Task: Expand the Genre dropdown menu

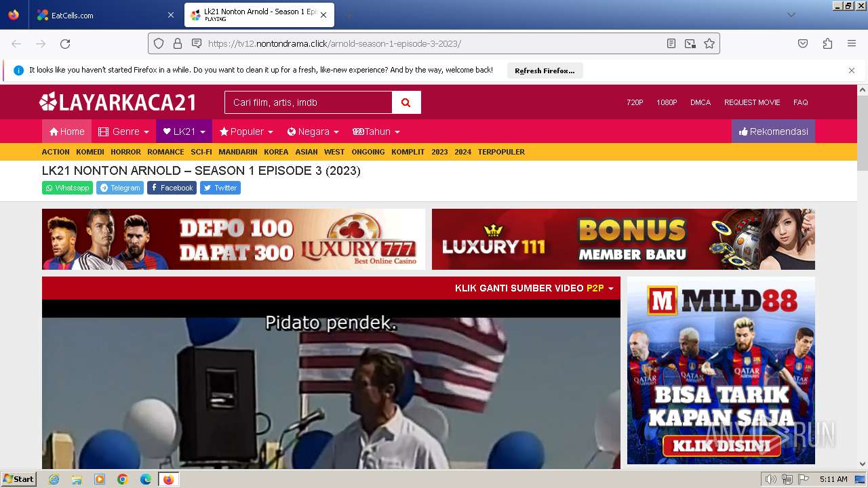Action: [x=123, y=131]
